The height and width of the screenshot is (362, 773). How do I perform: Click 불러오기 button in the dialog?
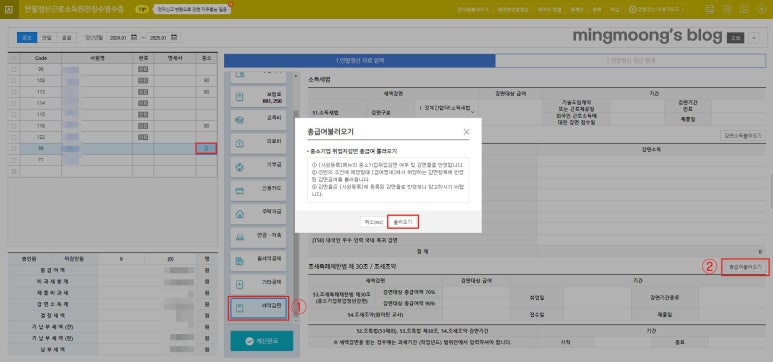click(x=403, y=222)
